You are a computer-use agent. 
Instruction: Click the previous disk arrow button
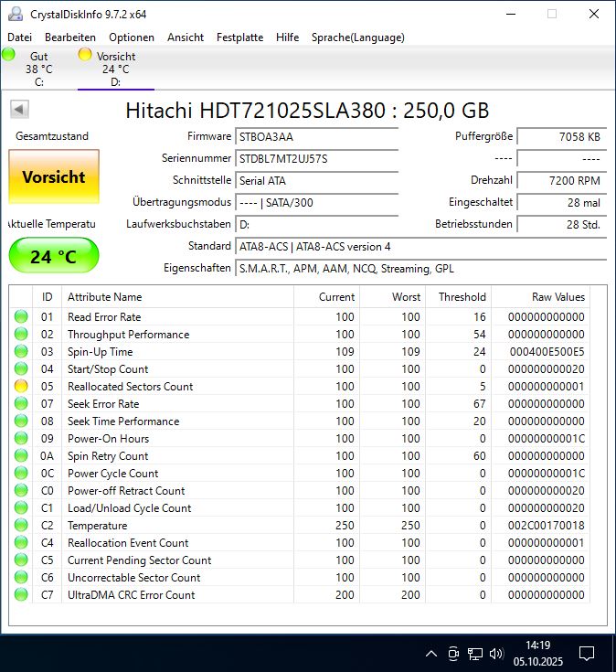[x=19, y=110]
